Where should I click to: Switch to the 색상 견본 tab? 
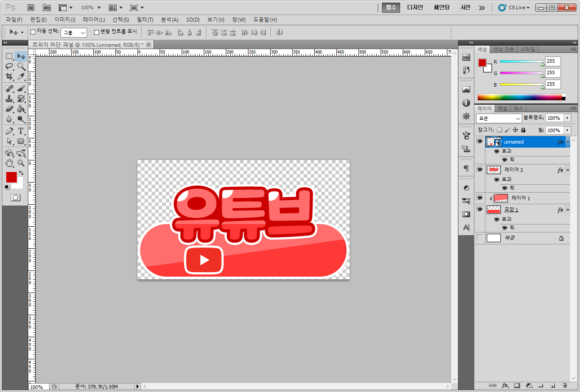click(x=504, y=49)
